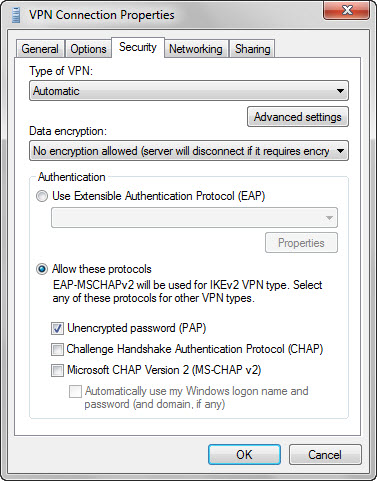Select the Security tab
The height and width of the screenshot is (481, 377).
138,47
